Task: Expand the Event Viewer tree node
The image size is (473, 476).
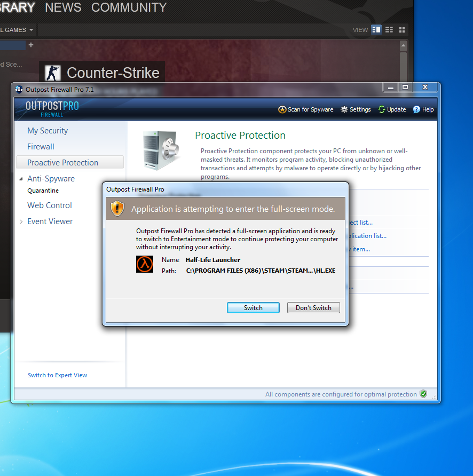Action: pyautogui.click(x=21, y=221)
